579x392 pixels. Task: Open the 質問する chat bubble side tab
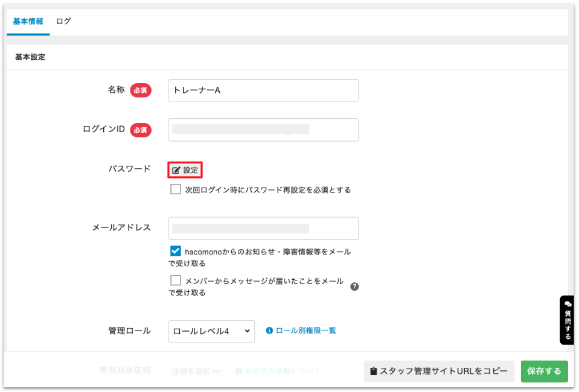[x=568, y=320]
